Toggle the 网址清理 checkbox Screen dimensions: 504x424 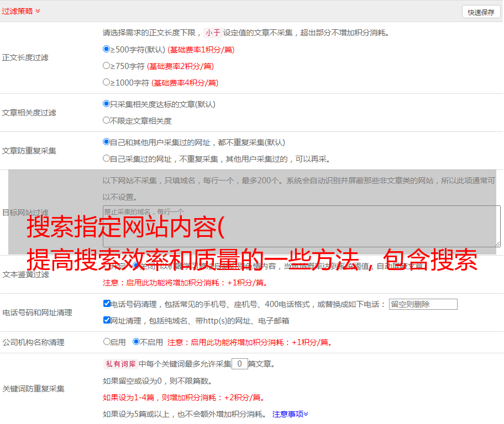(107, 320)
